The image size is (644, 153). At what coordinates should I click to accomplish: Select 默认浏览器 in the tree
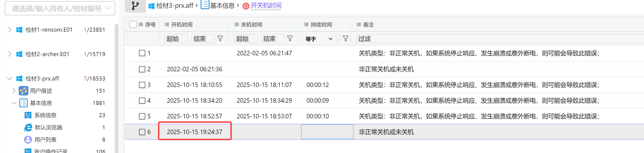pos(49,128)
